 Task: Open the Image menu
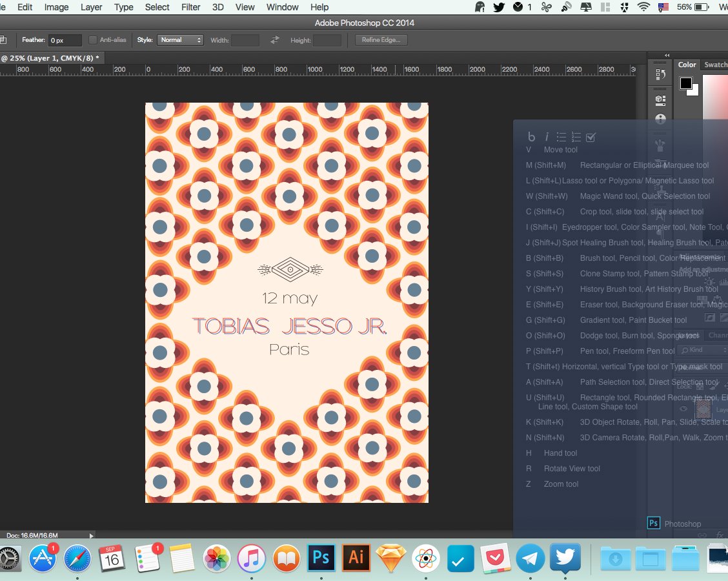pos(56,7)
